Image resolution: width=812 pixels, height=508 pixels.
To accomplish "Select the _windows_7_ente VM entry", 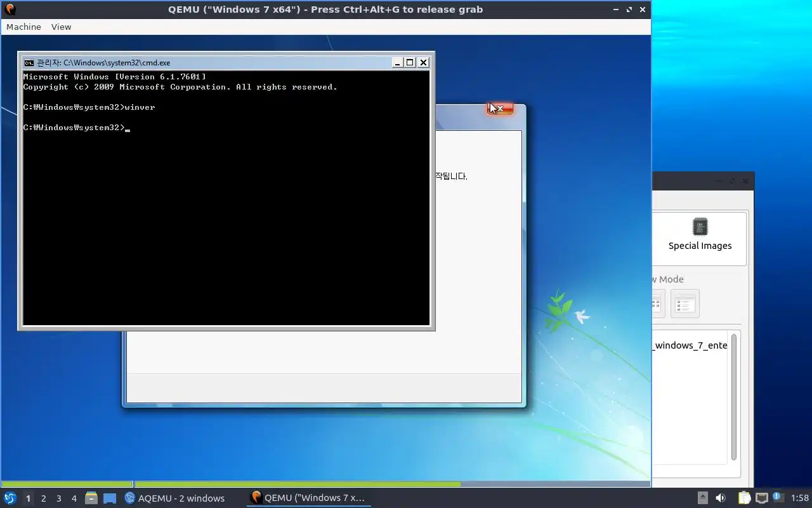I will pos(690,345).
